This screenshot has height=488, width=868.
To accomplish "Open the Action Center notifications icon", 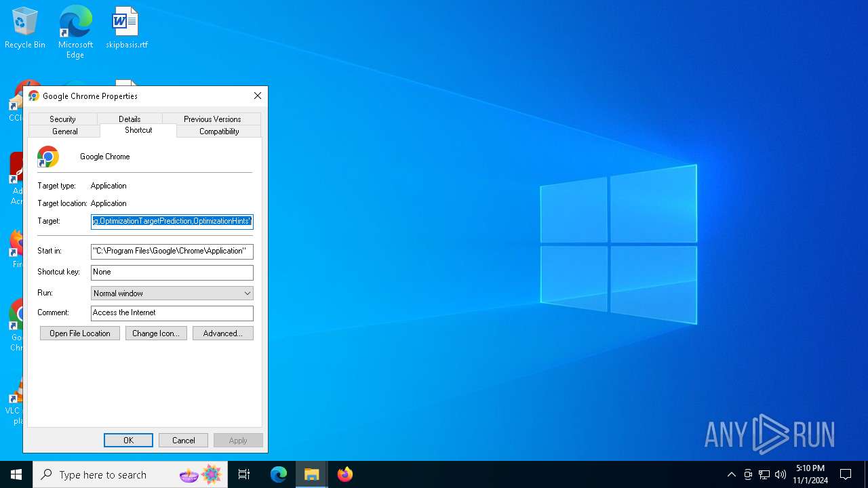I will (846, 474).
